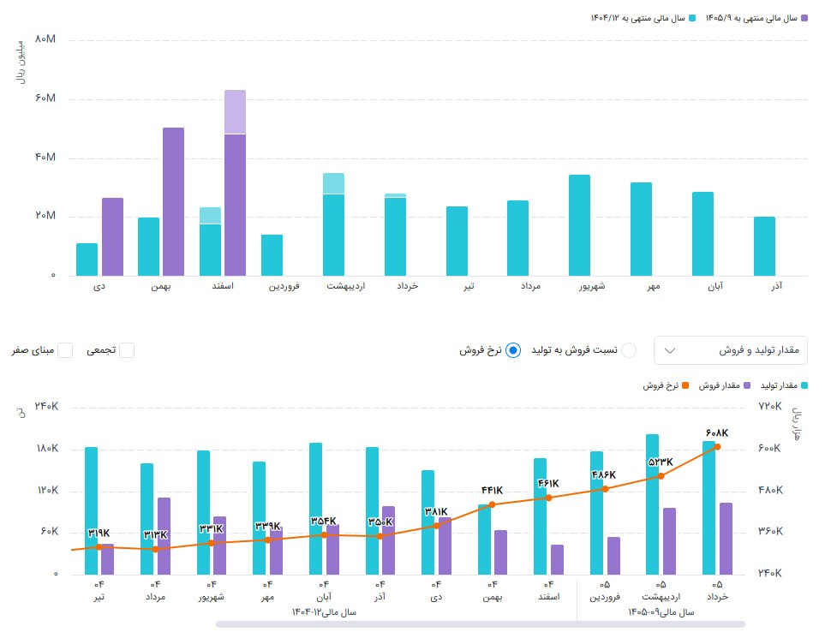Toggle purple legend swatch for fiscal year 1405/9
Viewport: 825px width, 644px height.
point(804,19)
